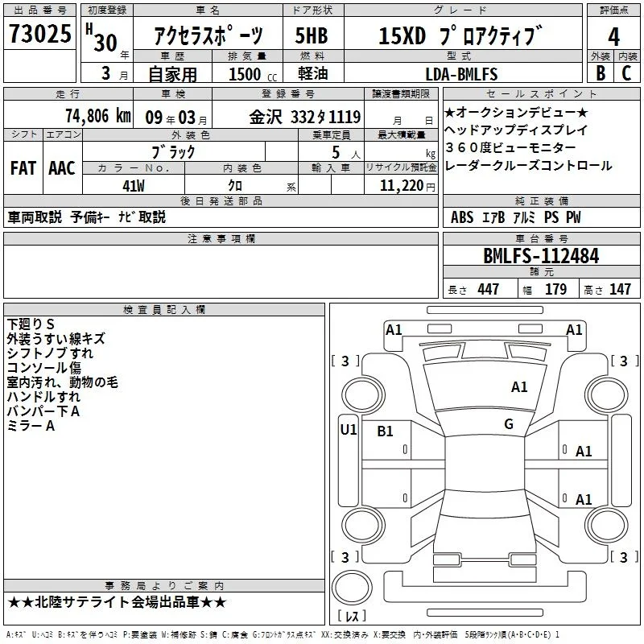Screen dimensions: 644x644
Task: Select height value 147
Action: (x=620, y=290)
